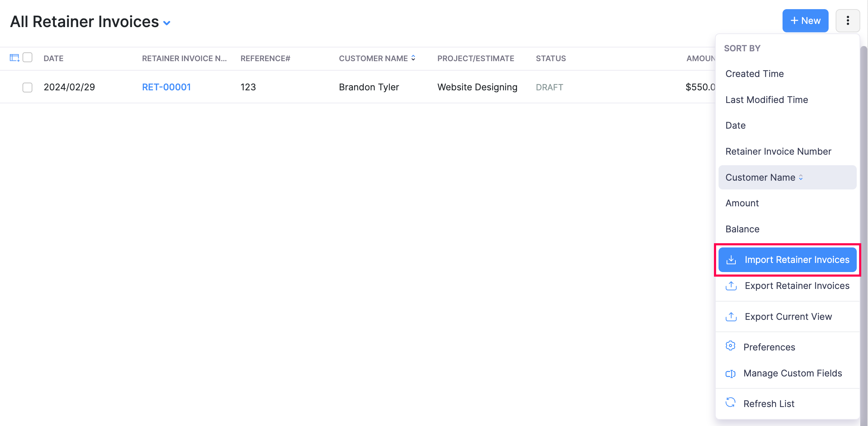Viewport: 868px width, 426px height.
Task: Expand the All Retainer Invoices view dropdown
Action: click(167, 22)
